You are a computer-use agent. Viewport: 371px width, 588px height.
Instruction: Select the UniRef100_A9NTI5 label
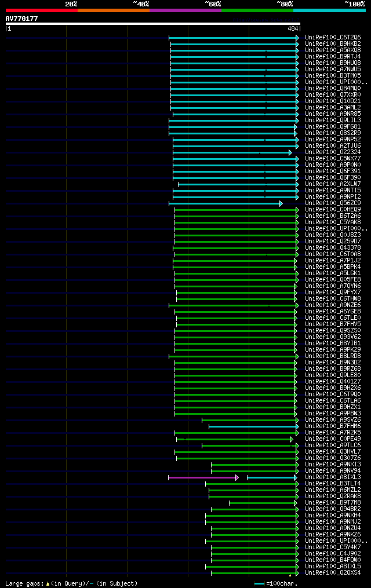click(x=333, y=191)
